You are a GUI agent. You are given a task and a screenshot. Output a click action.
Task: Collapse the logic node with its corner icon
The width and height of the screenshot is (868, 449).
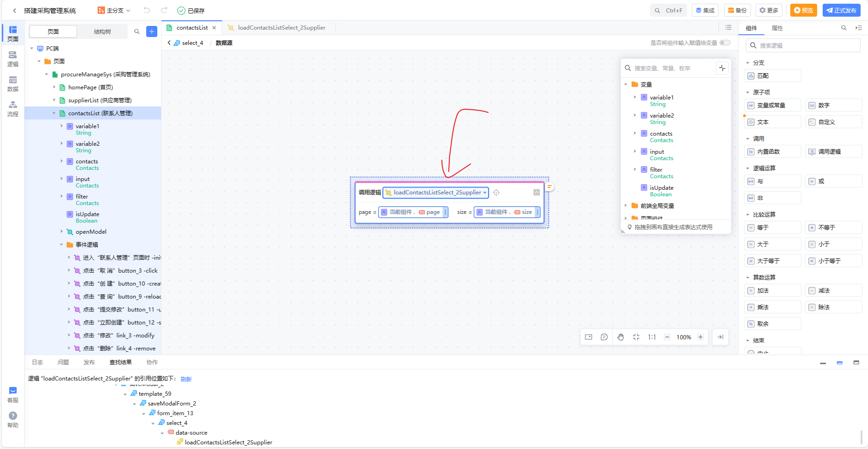click(537, 193)
